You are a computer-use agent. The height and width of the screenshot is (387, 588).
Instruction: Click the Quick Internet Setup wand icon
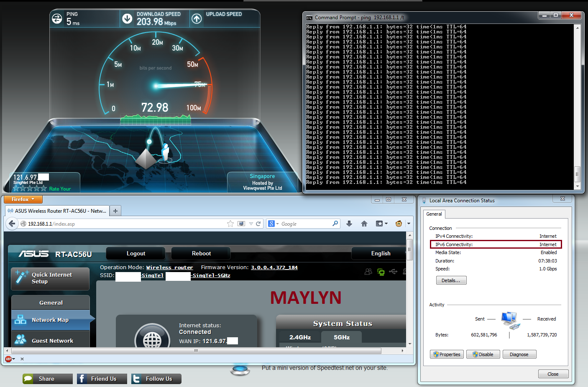pyautogui.click(x=21, y=277)
